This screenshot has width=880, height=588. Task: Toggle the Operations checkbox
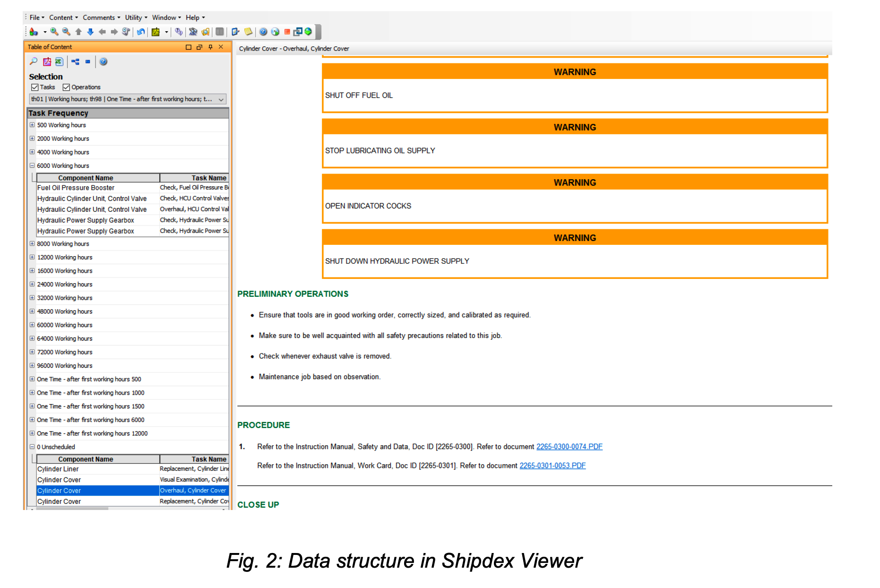tap(66, 87)
